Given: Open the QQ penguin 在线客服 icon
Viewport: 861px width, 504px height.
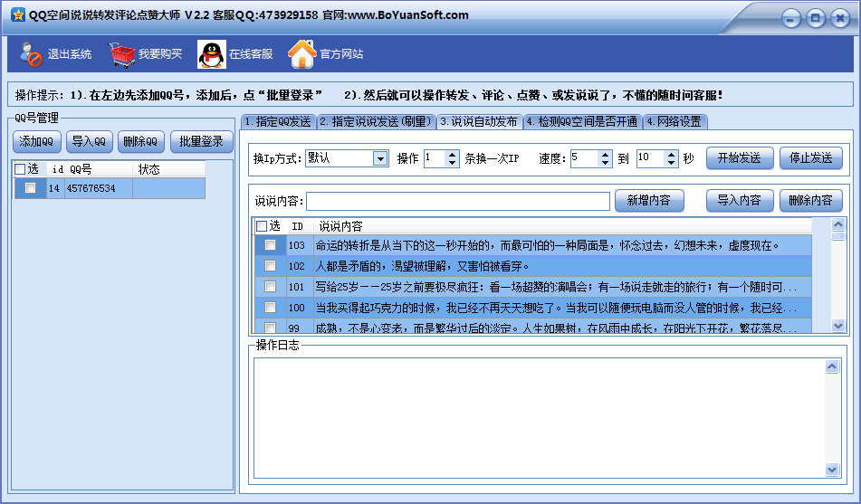Looking at the screenshot, I should (x=212, y=54).
